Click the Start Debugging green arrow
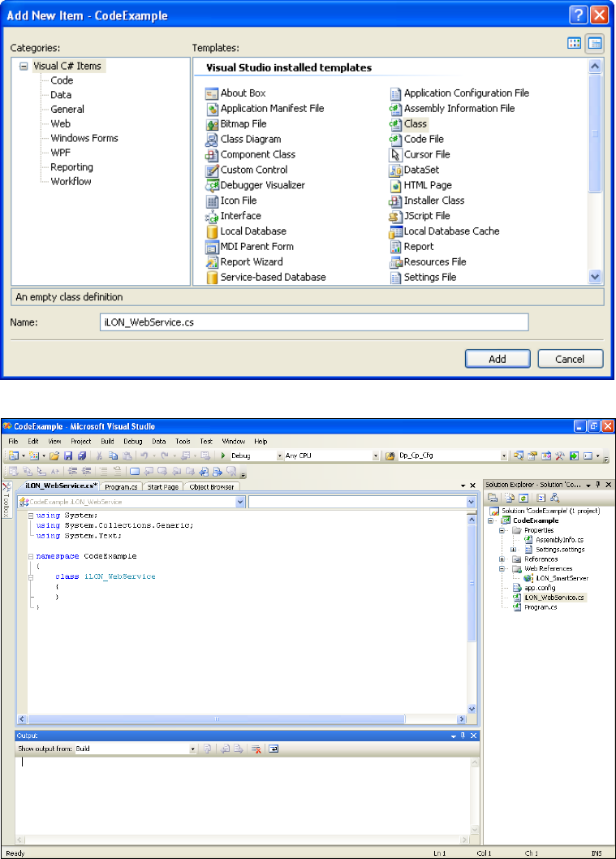616x859 pixels. tap(223, 455)
